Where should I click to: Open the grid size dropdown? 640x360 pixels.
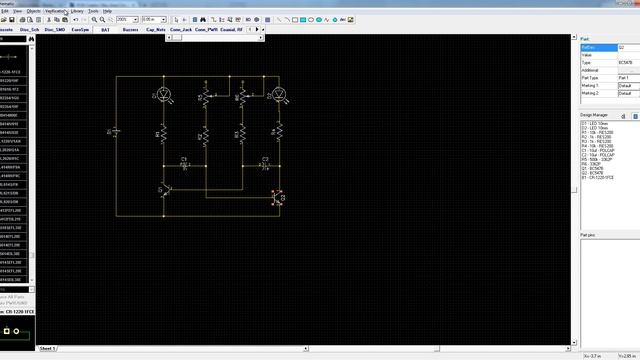[163, 20]
